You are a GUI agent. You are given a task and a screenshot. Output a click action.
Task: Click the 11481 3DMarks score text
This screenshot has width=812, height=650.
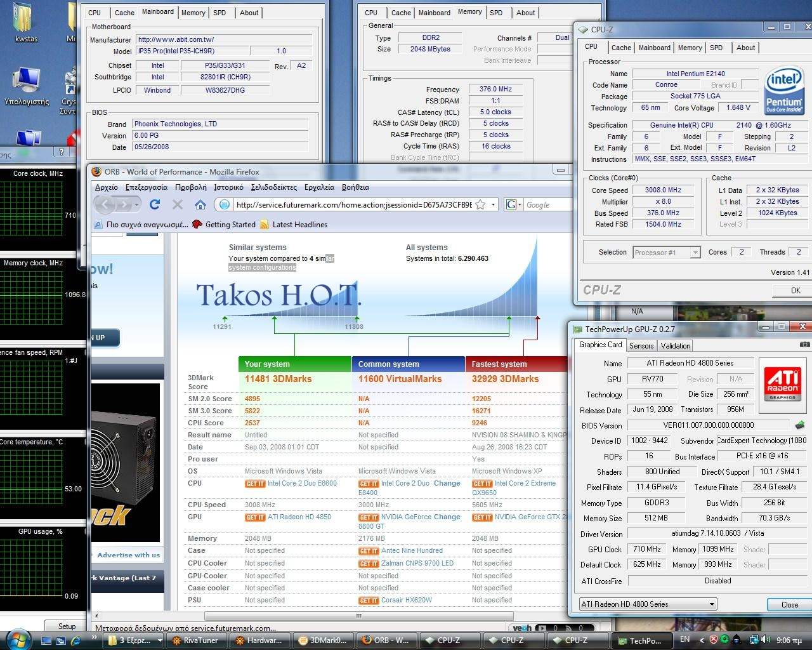[278, 379]
